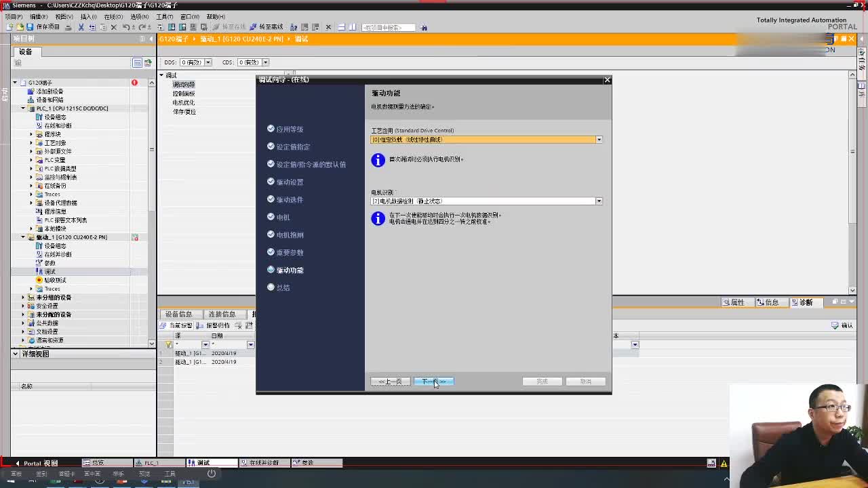Click in the project search input field
This screenshot has height=488, width=868.
388,28
